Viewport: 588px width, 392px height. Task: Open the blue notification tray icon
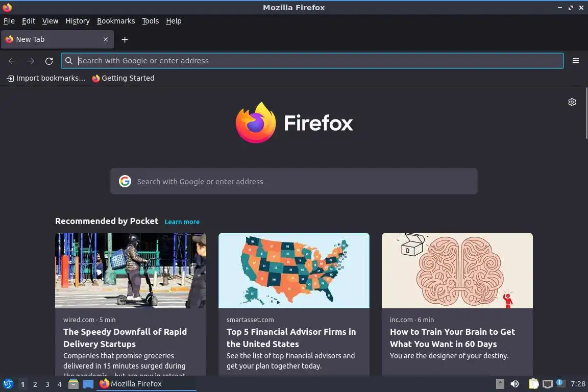point(560,383)
